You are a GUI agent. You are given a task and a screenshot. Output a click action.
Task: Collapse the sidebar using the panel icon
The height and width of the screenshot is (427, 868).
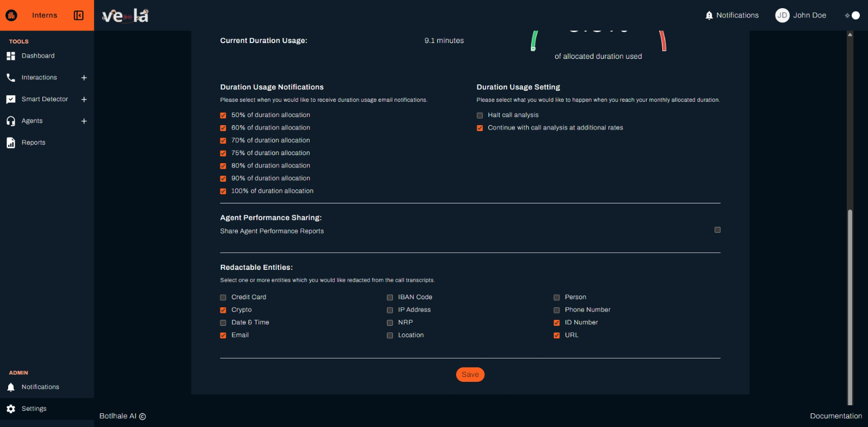(x=79, y=15)
